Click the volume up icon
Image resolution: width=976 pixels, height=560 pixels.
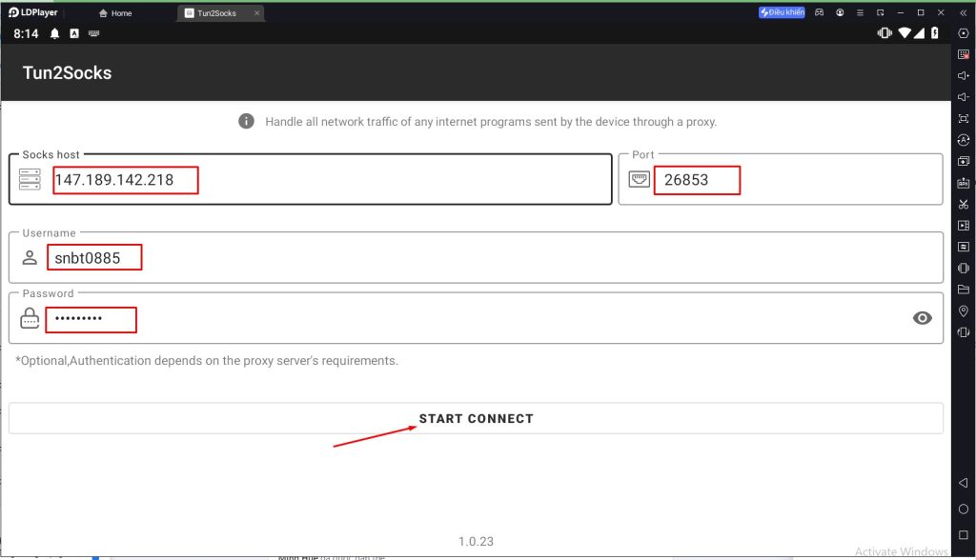[963, 75]
